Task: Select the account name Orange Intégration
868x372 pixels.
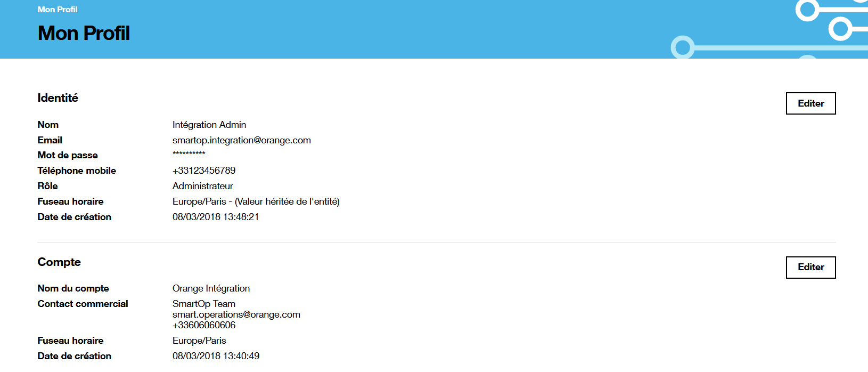Action: pyautogui.click(x=211, y=288)
